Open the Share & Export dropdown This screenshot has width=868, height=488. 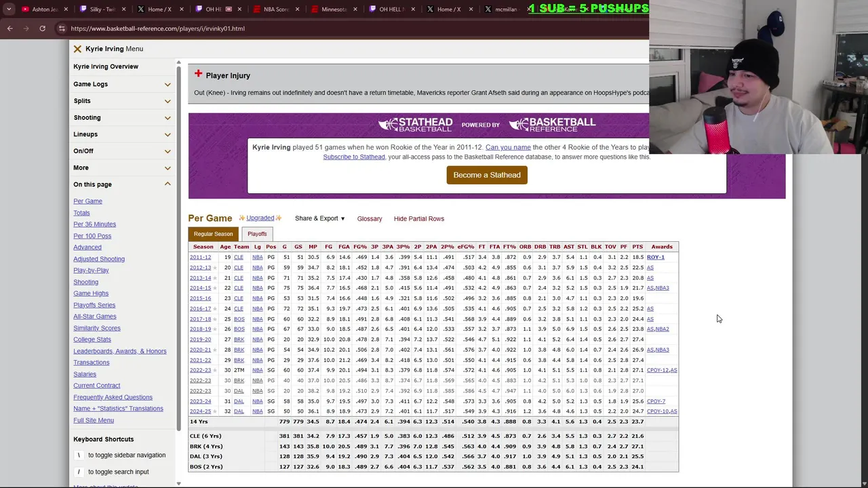(320, 218)
